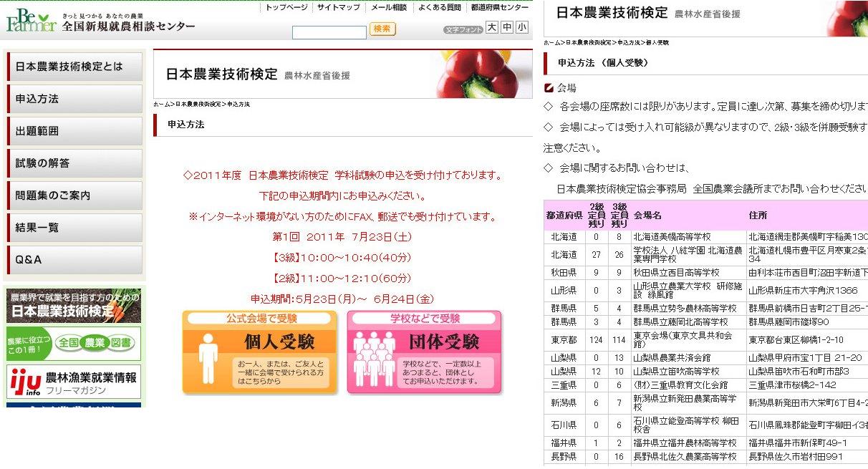Open 日本農業技術検定とは sidebar item
868x469 pixels.
(74, 67)
